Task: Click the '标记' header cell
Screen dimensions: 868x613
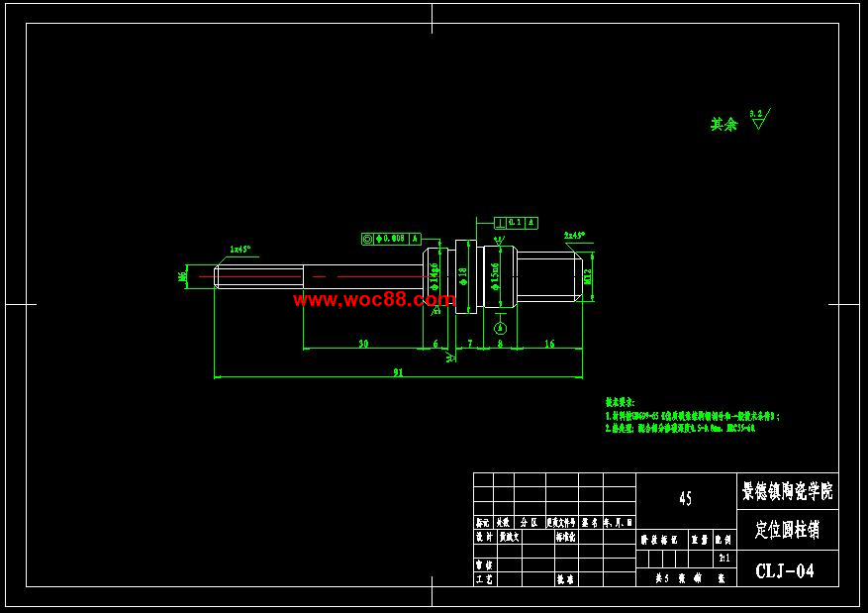Action: point(483,523)
